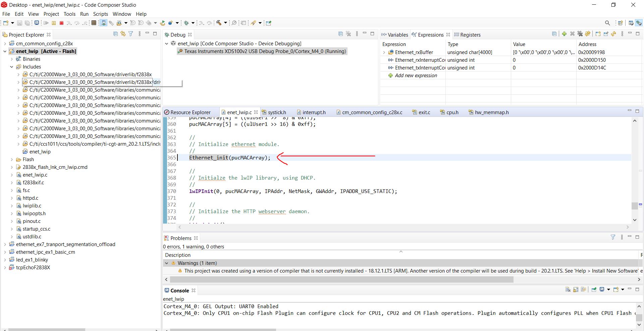Click the Problems panel horizontal scrollbar
The width and height of the screenshot is (644, 331).
pos(341,280)
